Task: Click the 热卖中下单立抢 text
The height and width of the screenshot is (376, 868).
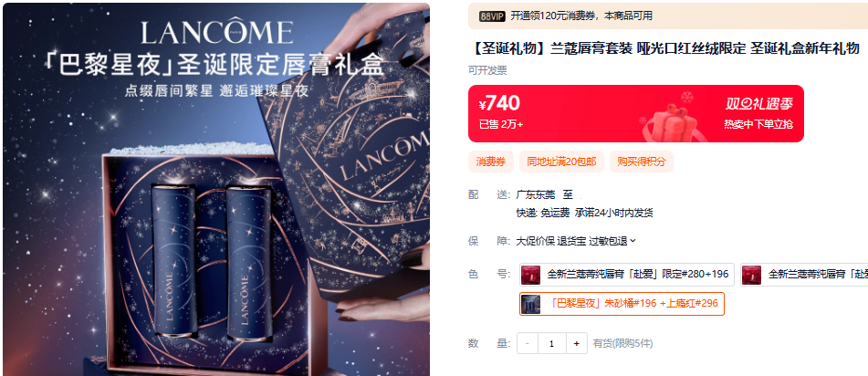Action: coord(758,125)
